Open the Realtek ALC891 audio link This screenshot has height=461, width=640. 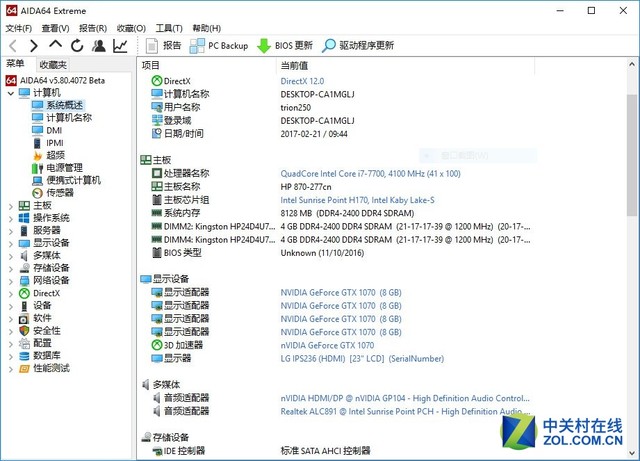405,411
